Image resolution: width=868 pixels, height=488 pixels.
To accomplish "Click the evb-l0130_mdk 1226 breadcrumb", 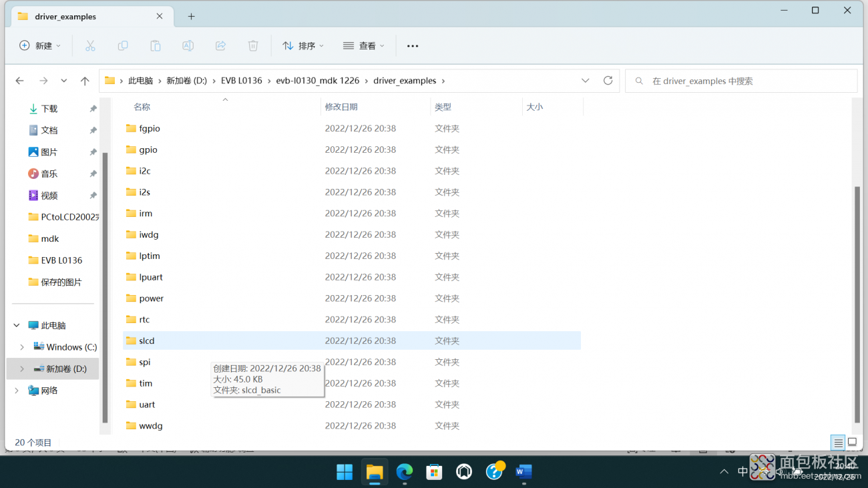I will point(318,81).
